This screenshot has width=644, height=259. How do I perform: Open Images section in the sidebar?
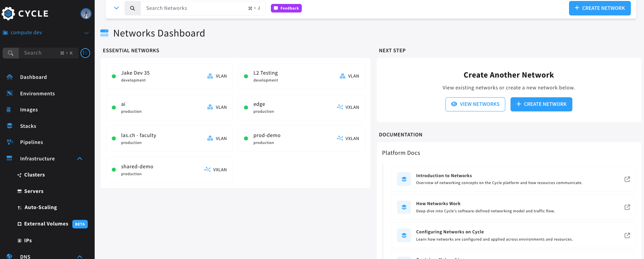pos(29,110)
